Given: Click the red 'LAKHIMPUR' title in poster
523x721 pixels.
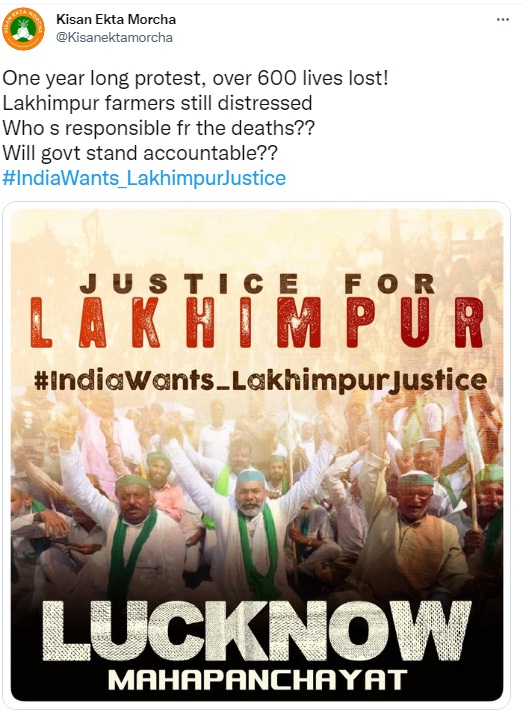Looking at the screenshot, I should point(257,322).
